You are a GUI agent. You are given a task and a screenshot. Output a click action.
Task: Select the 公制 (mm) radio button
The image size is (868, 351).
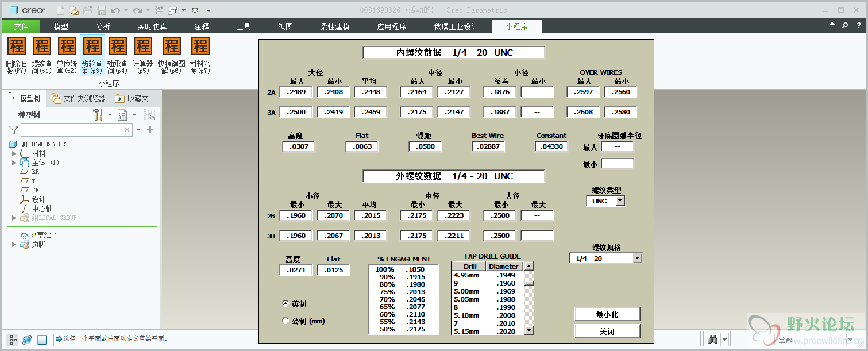click(x=286, y=321)
